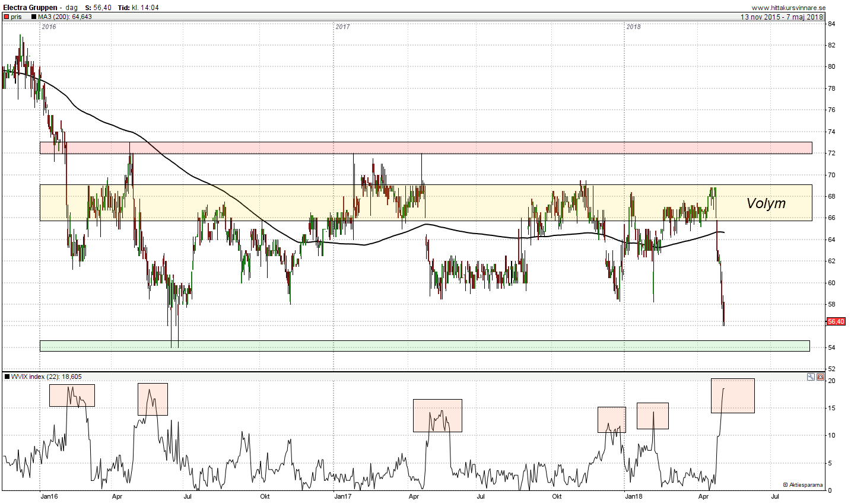This screenshot has height=504, width=851.
Task: Open the www.hittakursvinnare.se link
Action: pos(788,8)
